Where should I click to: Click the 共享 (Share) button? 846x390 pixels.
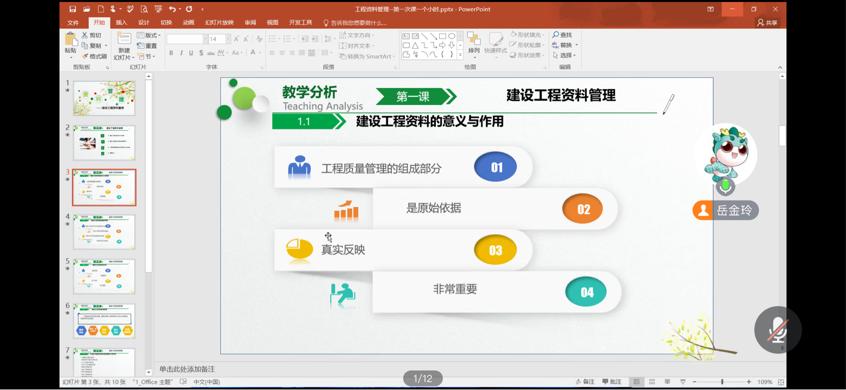coord(768,23)
